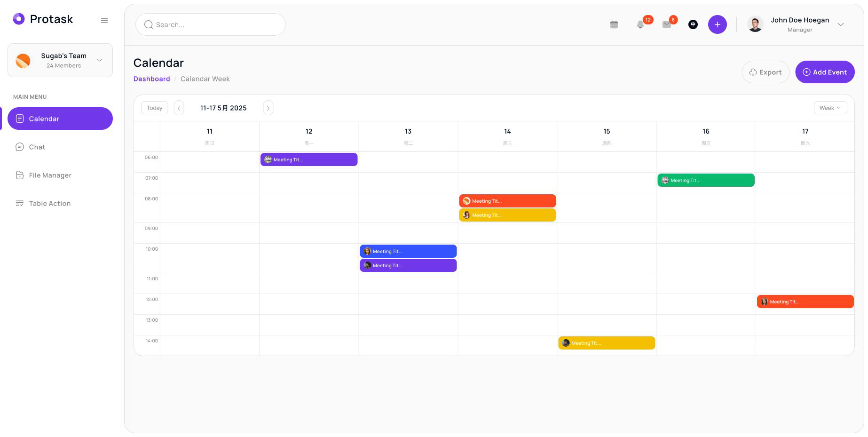Click the Table Action list icon

click(x=20, y=203)
